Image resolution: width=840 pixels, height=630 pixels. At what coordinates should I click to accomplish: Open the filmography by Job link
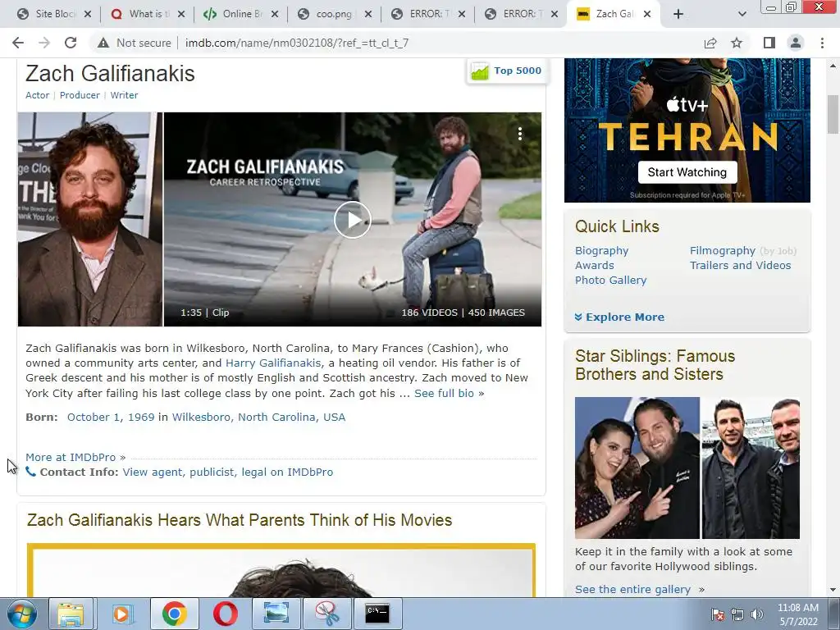click(x=778, y=251)
